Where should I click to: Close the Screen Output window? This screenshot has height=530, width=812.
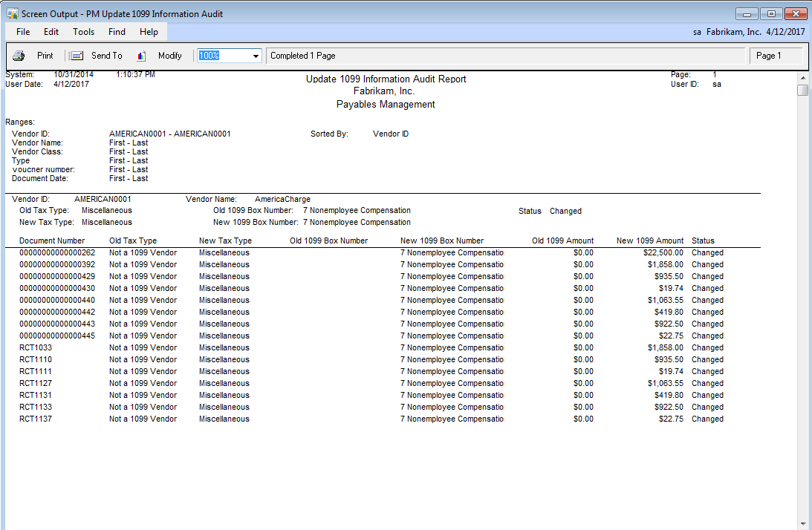coord(796,14)
